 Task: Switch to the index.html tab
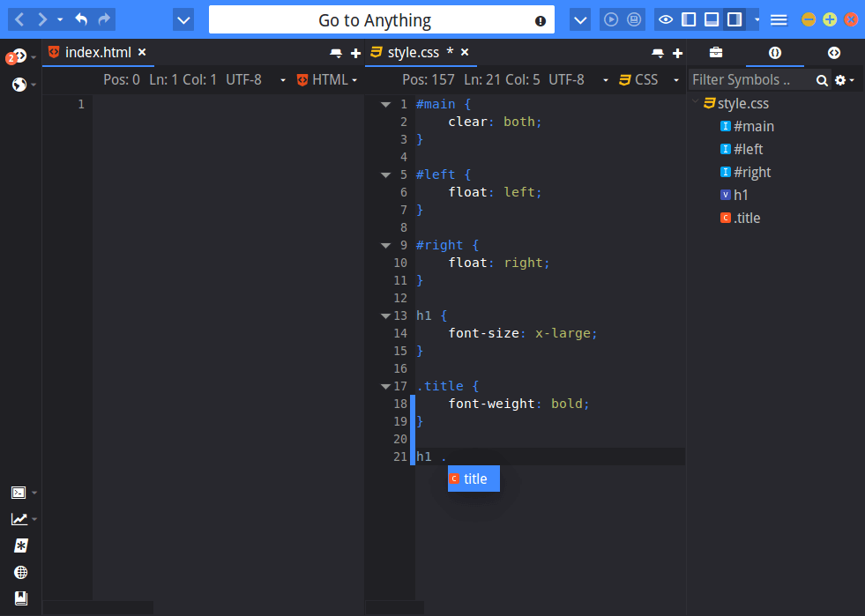tap(98, 52)
